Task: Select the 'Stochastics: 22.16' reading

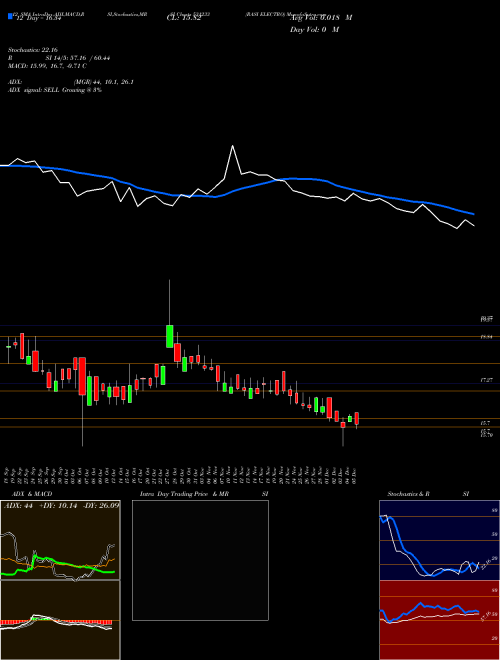Action: [32, 50]
